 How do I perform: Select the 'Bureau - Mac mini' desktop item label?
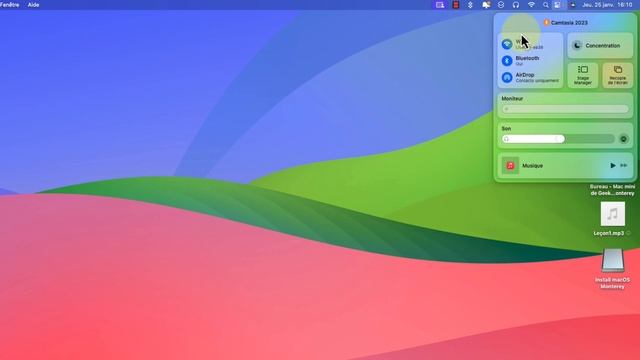[612, 190]
